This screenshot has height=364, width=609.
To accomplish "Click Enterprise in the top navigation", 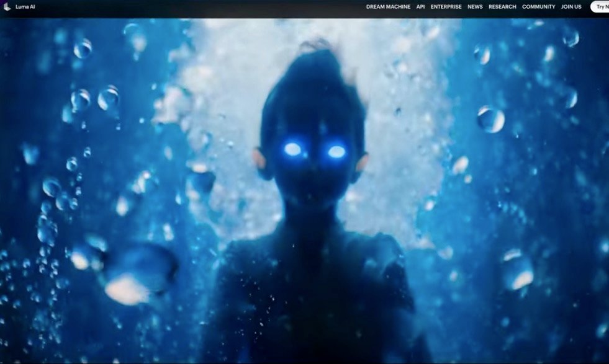I will click(x=446, y=6).
